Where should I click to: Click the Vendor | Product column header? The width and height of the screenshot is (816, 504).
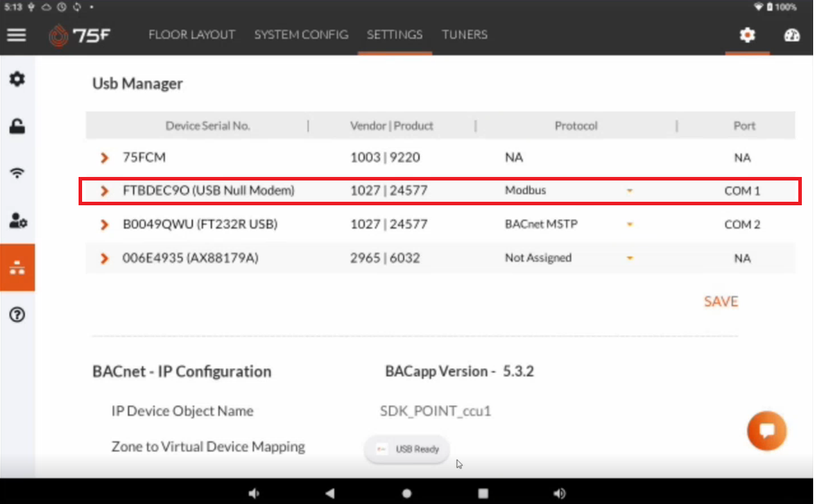point(391,125)
